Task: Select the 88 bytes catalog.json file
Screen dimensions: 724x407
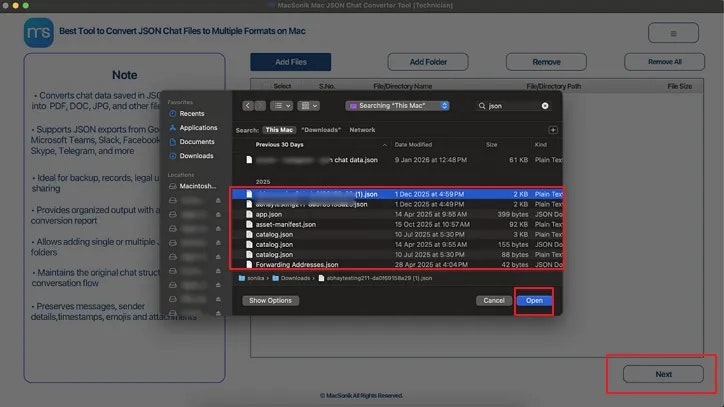Action: tap(398, 255)
